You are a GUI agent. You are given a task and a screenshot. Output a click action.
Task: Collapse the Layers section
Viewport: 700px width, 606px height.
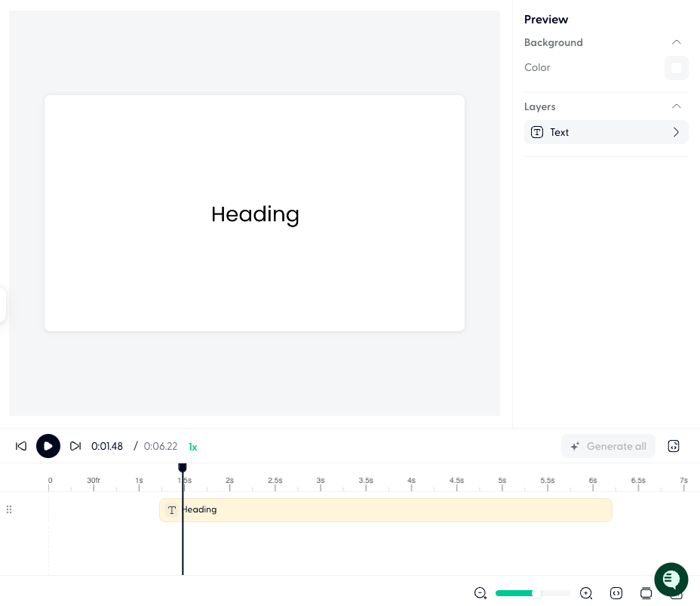[x=676, y=106]
